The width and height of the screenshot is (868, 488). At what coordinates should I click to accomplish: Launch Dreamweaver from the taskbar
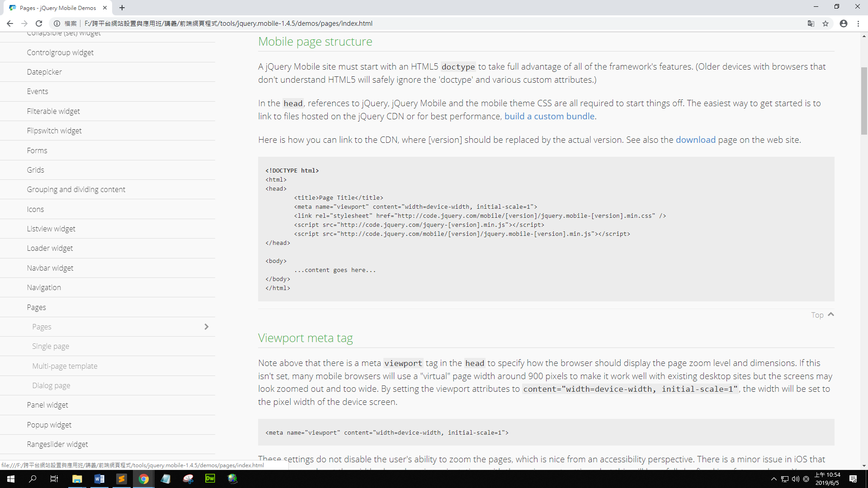[210, 479]
